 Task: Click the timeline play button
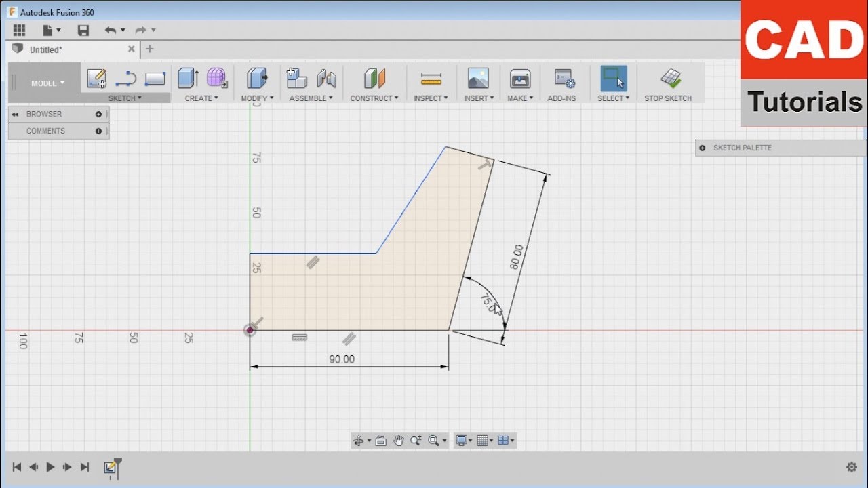pyautogui.click(x=50, y=467)
